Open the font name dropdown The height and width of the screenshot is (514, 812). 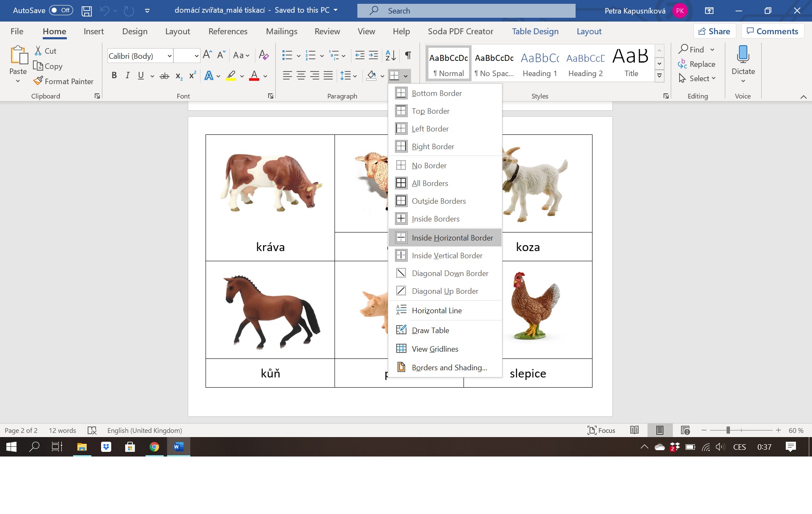170,56
